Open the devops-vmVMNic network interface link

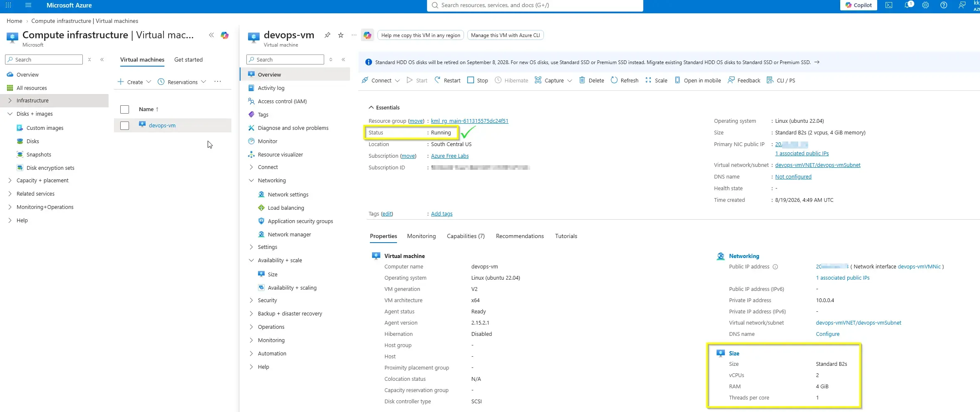click(x=919, y=267)
